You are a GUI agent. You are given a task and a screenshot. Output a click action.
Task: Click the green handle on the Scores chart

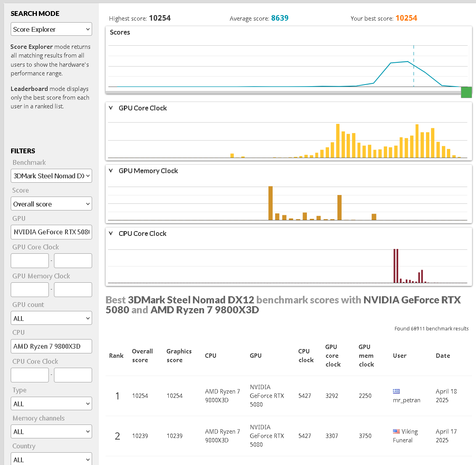(x=466, y=92)
